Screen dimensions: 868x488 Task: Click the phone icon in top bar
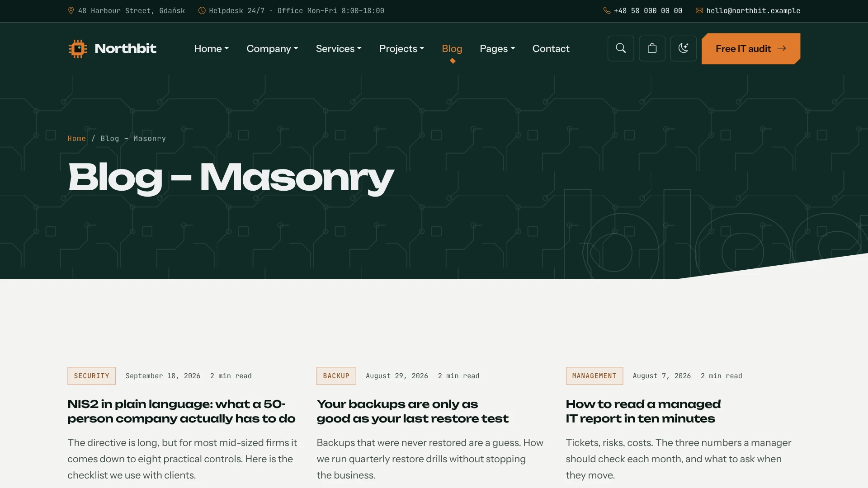click(x=607, y=10)
